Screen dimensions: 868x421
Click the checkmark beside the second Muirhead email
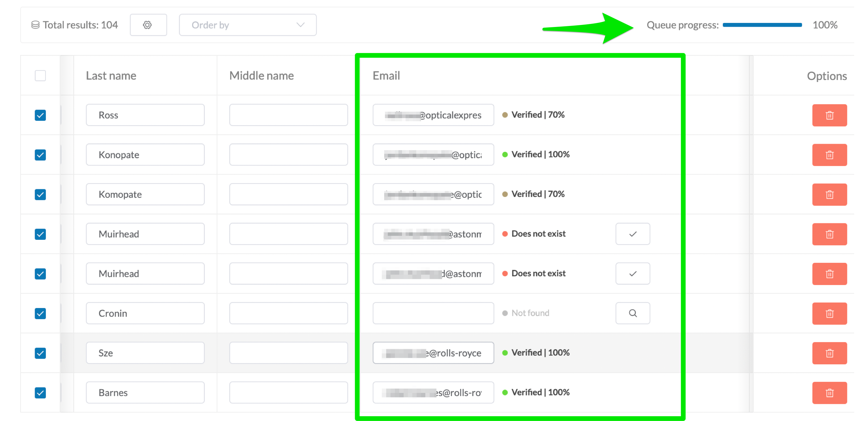tap(632, 273)
